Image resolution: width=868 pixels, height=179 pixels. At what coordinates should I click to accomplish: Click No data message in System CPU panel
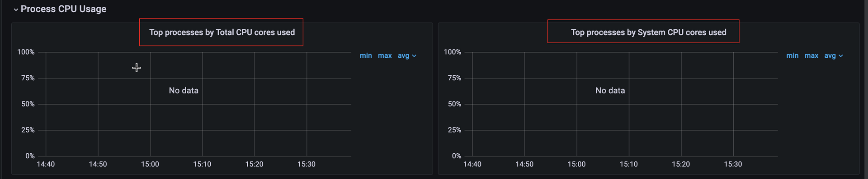pos(610,91)
